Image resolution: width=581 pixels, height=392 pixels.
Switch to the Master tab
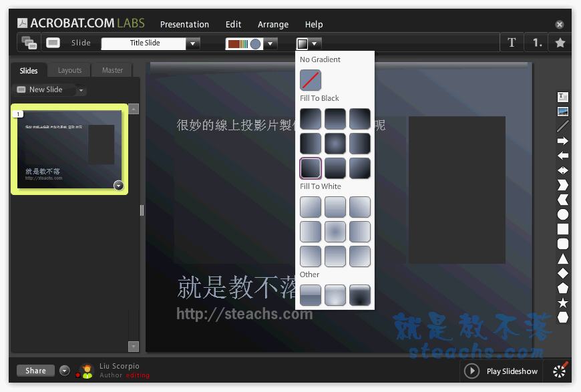coord(112,70)
